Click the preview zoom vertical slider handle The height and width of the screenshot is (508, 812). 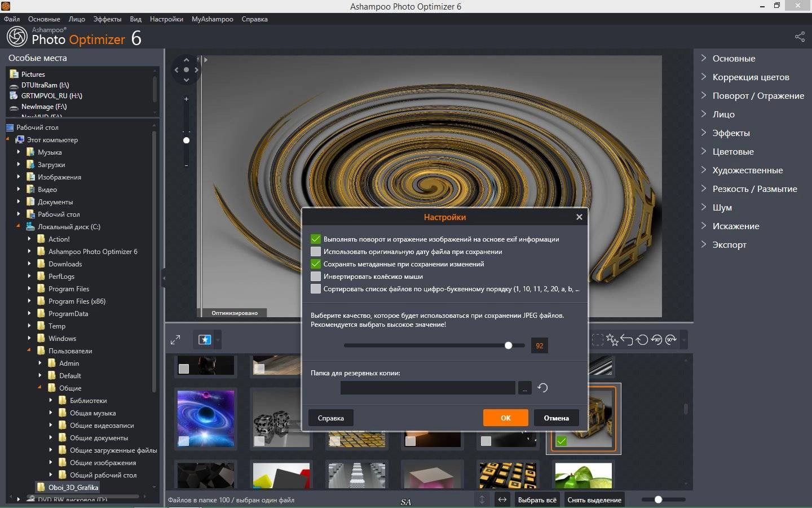tap(186, 140)
